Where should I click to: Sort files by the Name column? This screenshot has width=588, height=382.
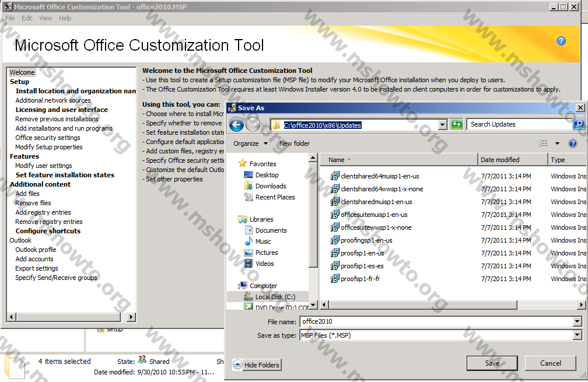(x=399, y=160)
